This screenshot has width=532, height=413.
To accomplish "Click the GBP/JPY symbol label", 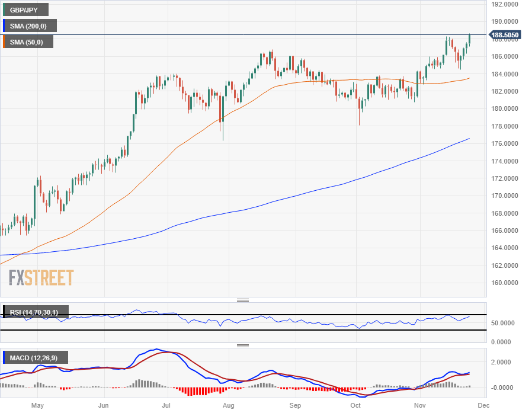I will click(24, 10).
